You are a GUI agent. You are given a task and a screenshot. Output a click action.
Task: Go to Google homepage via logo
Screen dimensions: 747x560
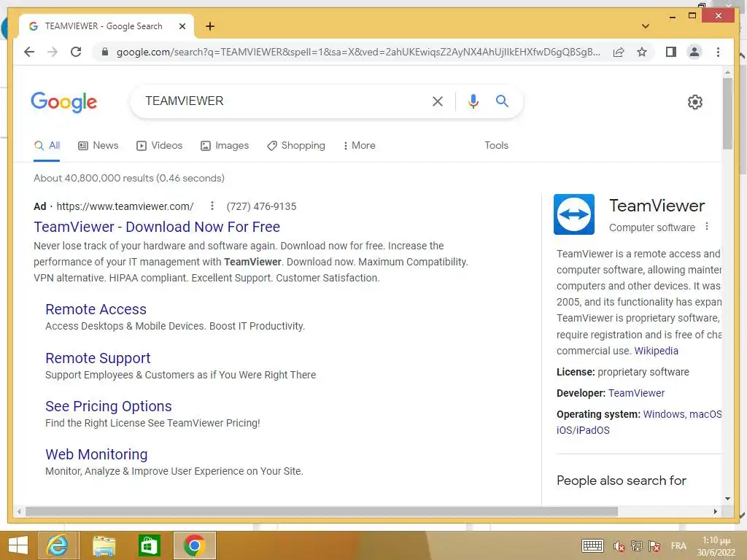tap(64, 102)
